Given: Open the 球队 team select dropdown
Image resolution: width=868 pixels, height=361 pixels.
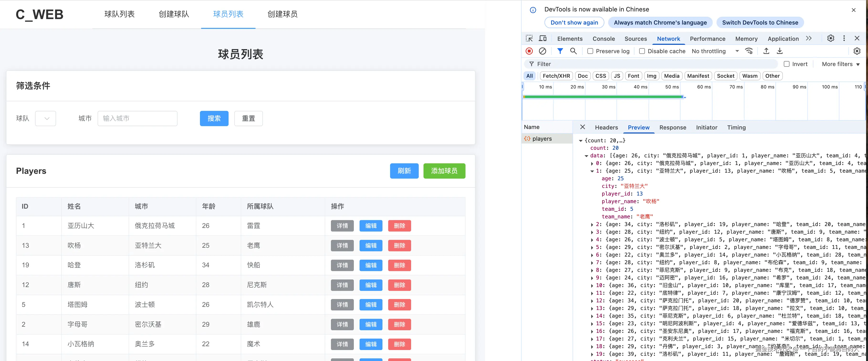Looking at the screenshot, I should (x=46, y=119).
